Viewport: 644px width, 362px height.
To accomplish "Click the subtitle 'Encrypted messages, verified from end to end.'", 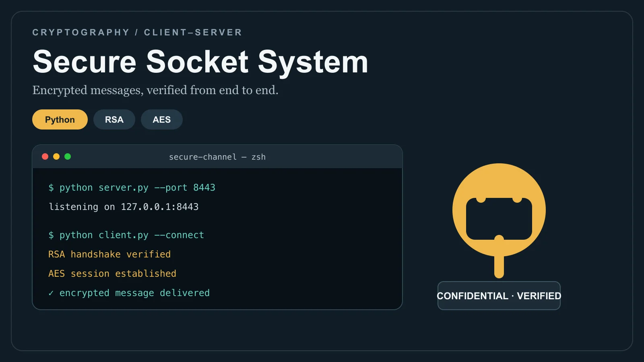I will point(155,90).
